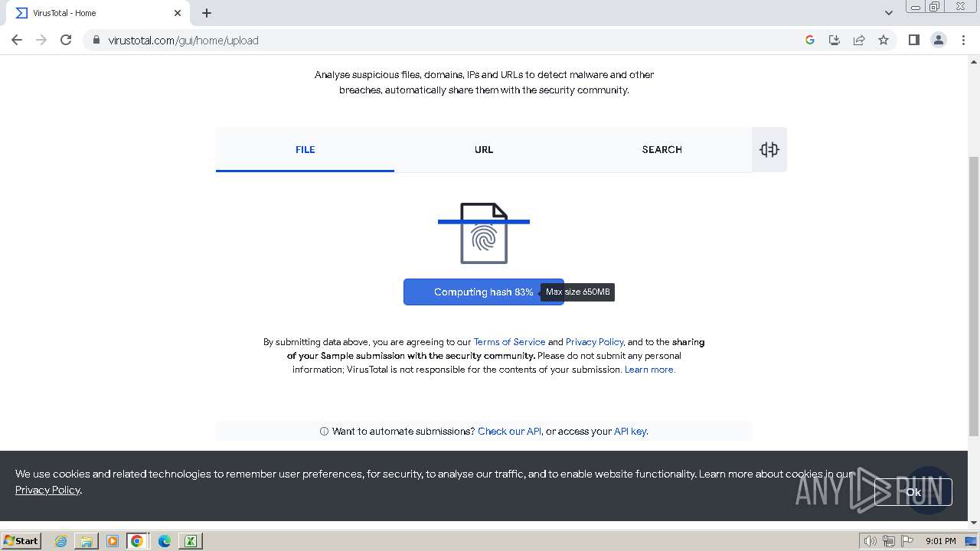Open Chrome three-dot menu
This screenshot has width=980, height=551.
pyautogui.click(x=964, y=40)
